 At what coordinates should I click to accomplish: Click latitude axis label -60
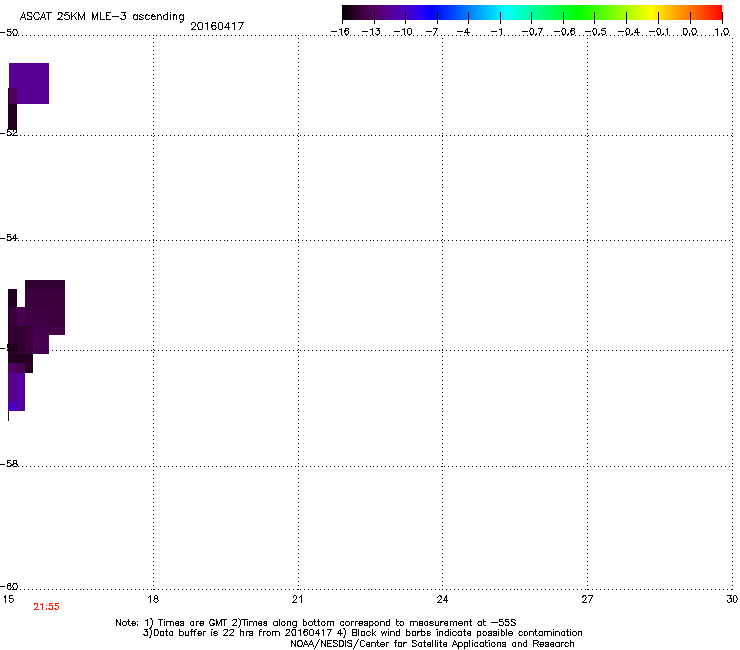(x=9, y=586)
